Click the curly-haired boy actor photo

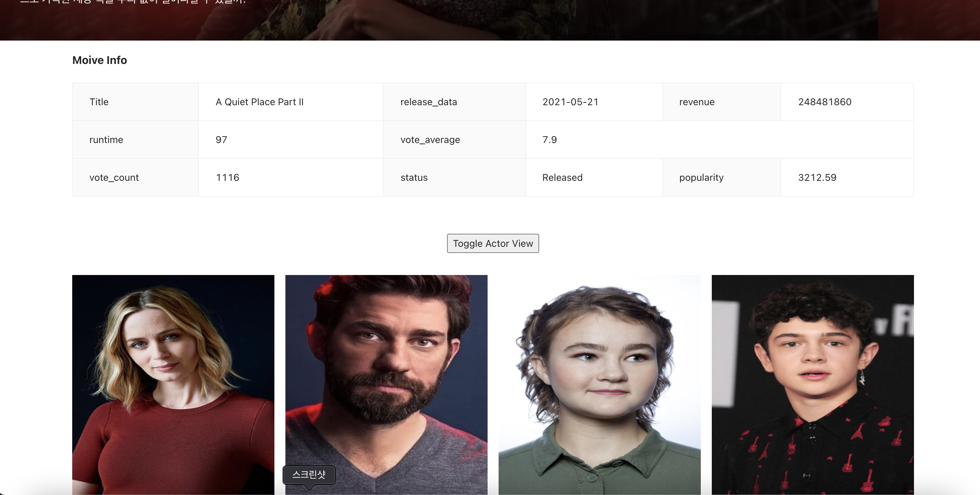click(812, 384)
